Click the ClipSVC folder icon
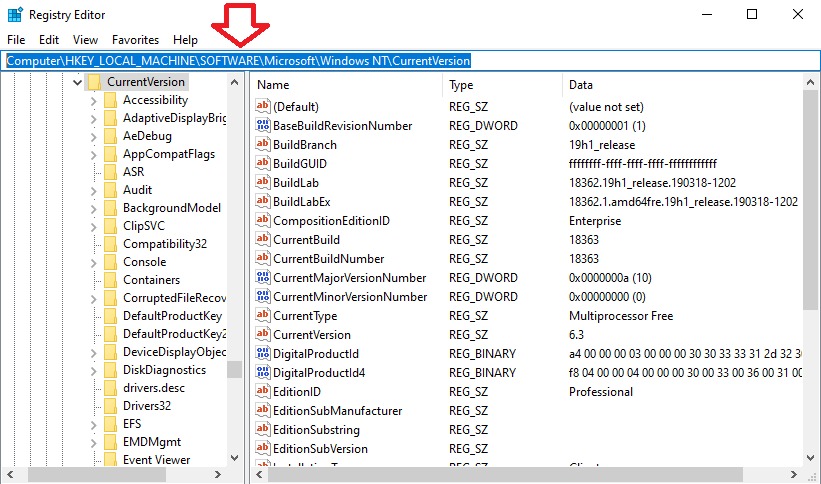821x484 pixels. coord(110,226)
